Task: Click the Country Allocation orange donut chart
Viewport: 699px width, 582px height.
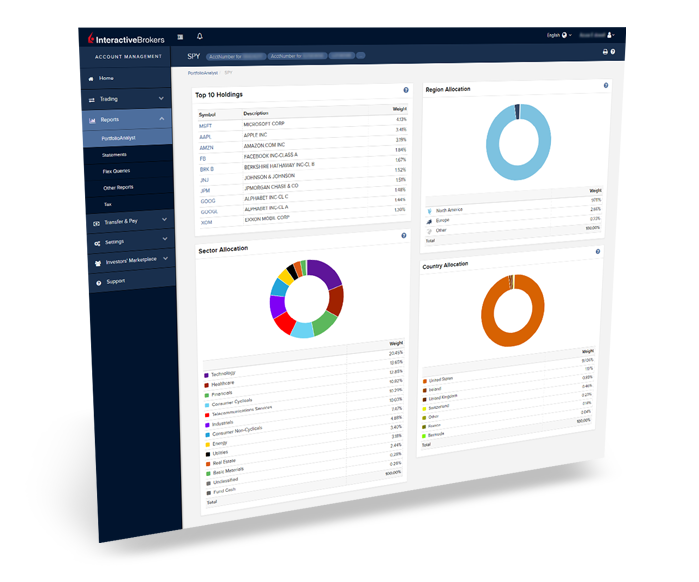Action: click(512, 310)
